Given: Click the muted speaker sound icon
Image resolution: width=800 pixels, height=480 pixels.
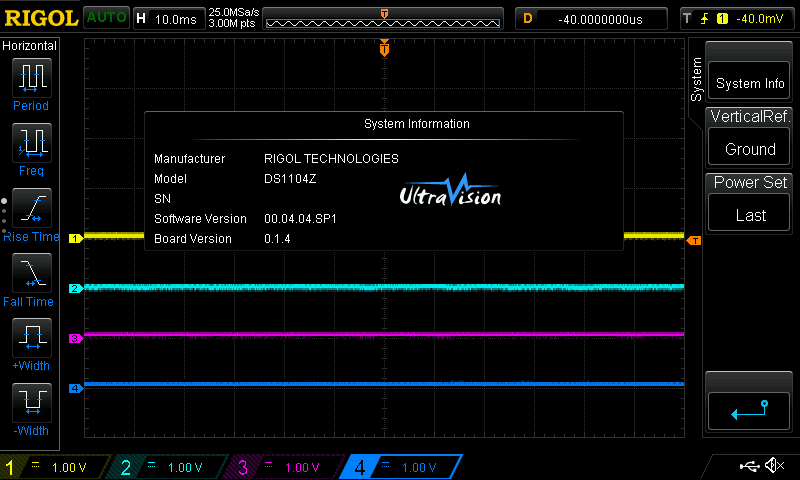Looking at the screenshot, I should [774, 465].
